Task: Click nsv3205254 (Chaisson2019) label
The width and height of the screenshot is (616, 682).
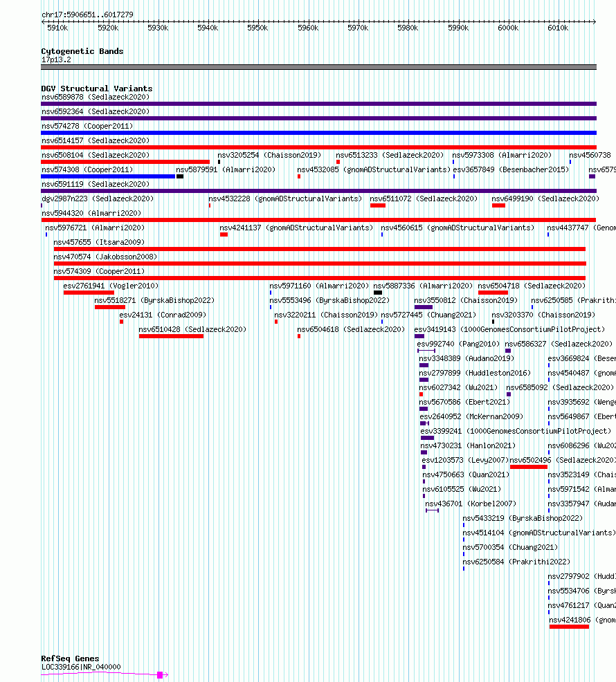Action: (x=269, y=155)
